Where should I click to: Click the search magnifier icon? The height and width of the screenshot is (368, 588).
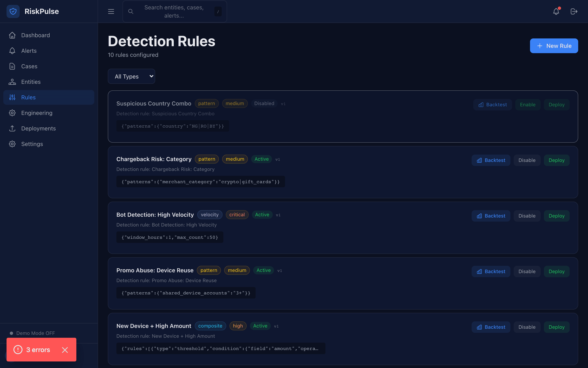[x=131, y=11]
